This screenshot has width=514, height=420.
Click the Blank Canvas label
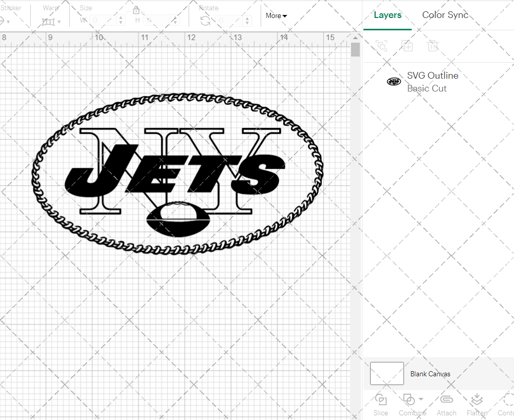430,374
